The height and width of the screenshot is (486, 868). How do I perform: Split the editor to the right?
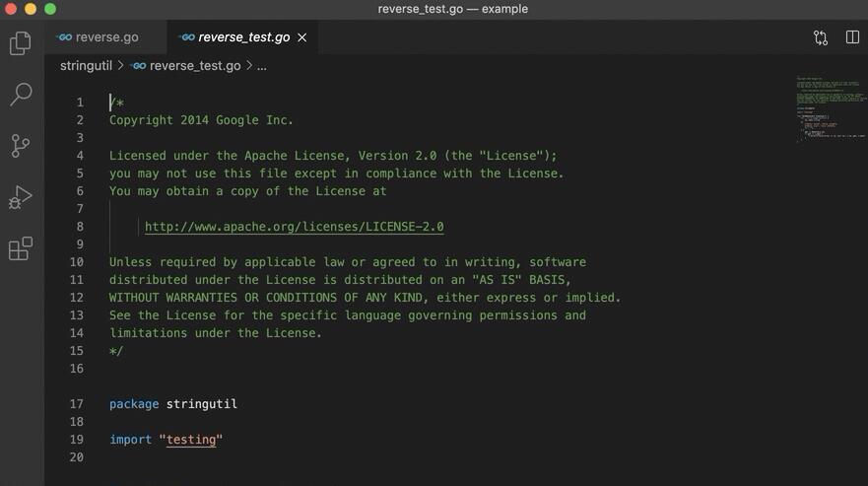tap(852, 37)
